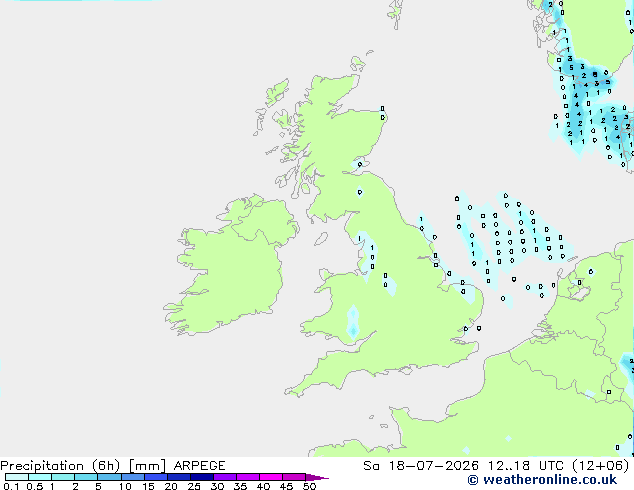Click the 20–25 mm dark blue swatch
Screen dimensions: 634x490
click(x=178, y=477)
